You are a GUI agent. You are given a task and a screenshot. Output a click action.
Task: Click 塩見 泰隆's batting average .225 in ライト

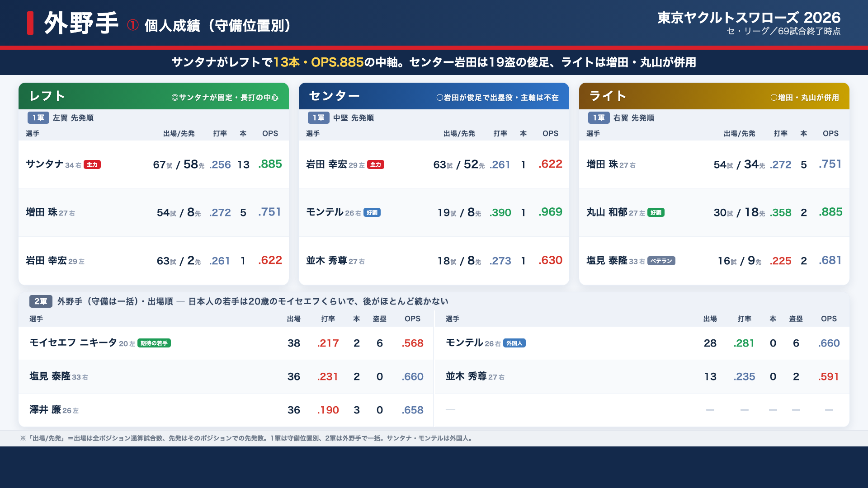coord(781,261)
